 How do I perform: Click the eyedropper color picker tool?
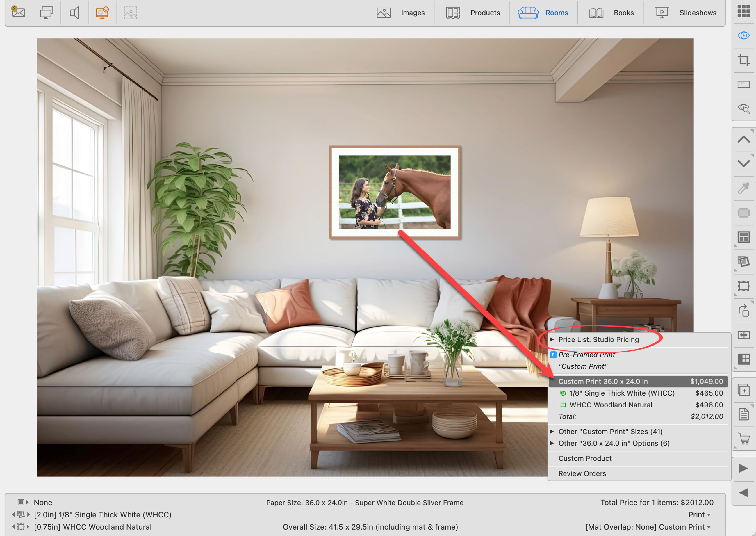743,188
